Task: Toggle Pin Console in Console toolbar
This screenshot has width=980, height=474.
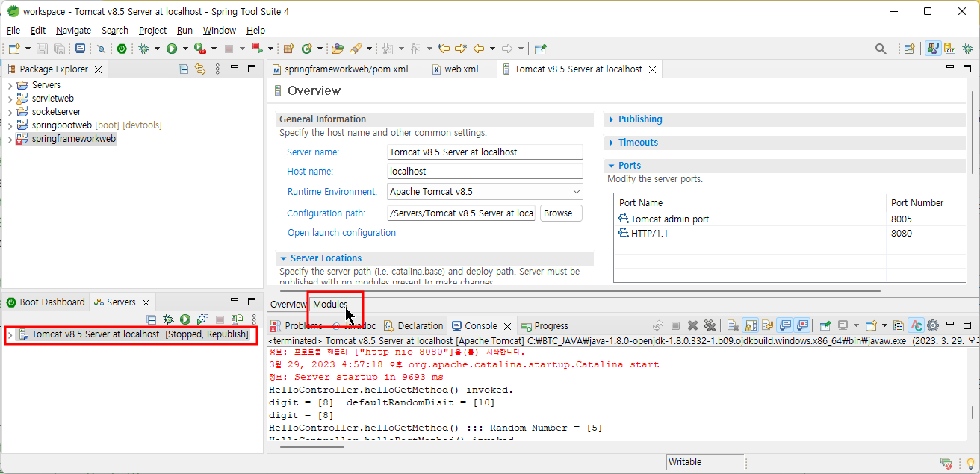Action: point(825,325)
